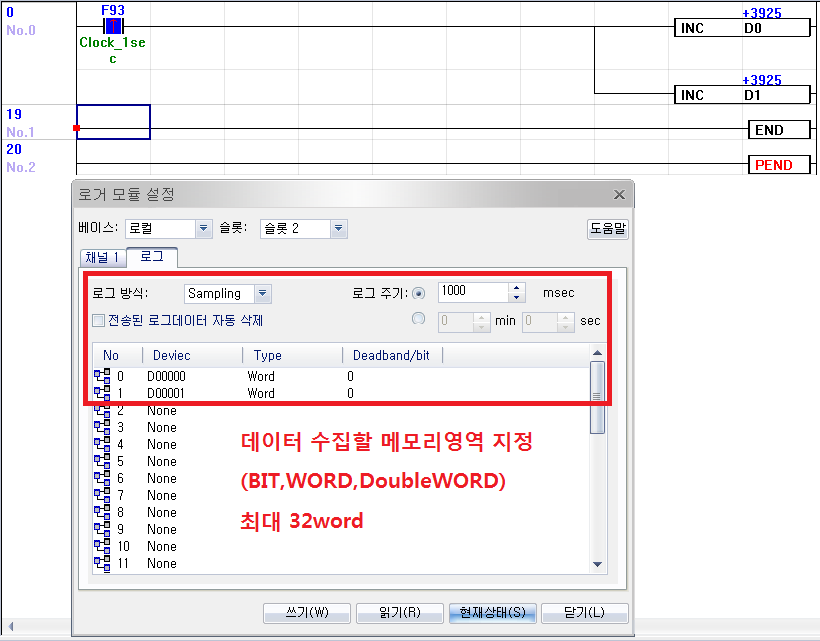Click the 읽기(R) read button
This screenshot has height=641, width=820.
(400, 613)
